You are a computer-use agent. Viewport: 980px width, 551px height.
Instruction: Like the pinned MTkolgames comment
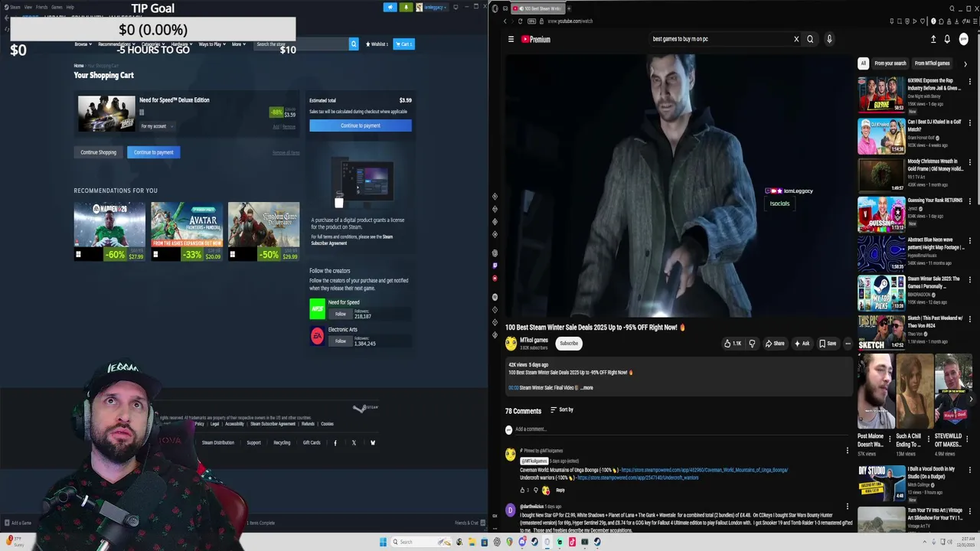tap(523, 491)
